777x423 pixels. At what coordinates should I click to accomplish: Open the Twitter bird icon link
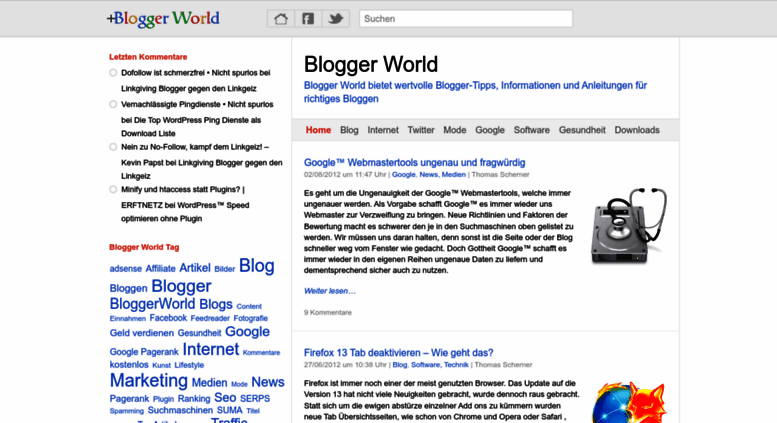click(x=335, y=19)
